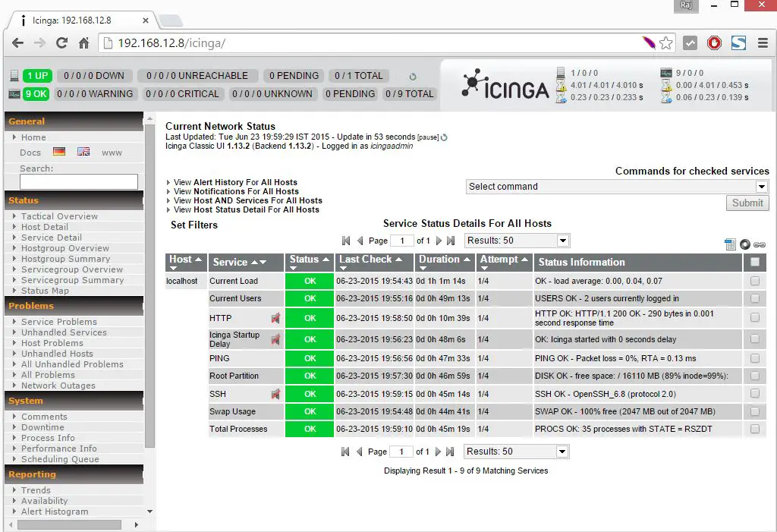Click notifications disabled icon on Icinga Startup Delay row
Screen dimensions: 777x532
(276, 339)
